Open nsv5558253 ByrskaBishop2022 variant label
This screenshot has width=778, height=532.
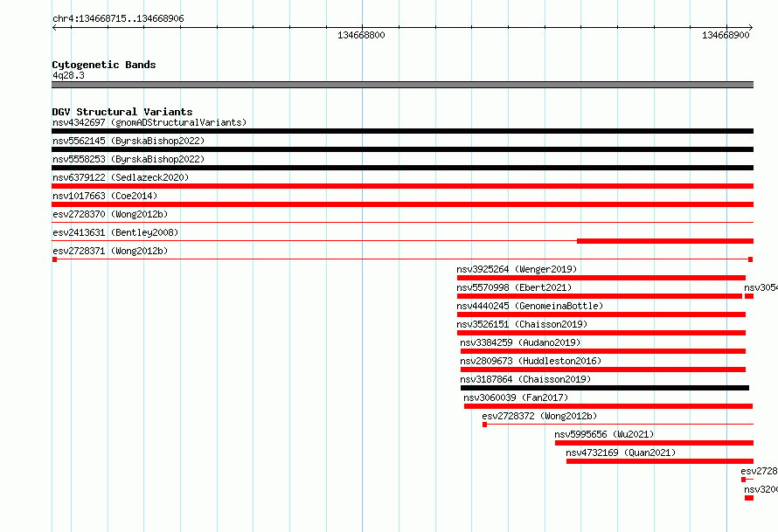click(x=129, y=159)
